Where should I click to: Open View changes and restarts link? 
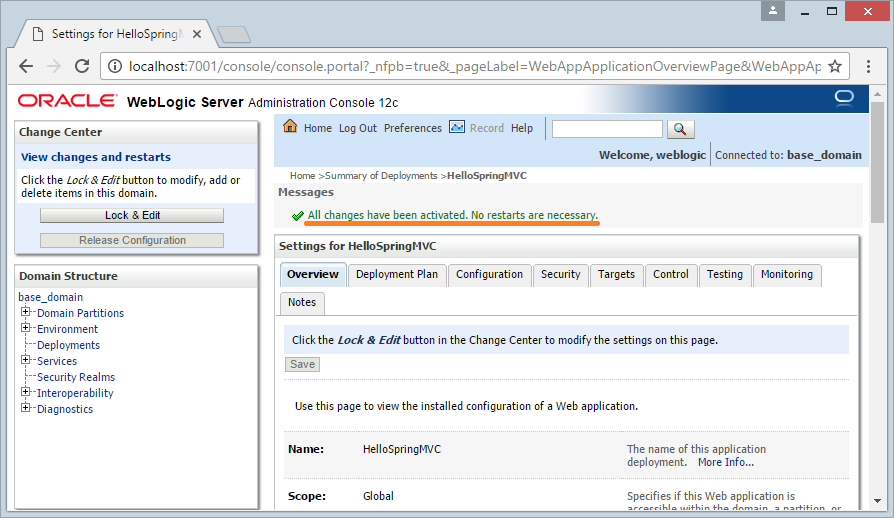pos(96,157)
